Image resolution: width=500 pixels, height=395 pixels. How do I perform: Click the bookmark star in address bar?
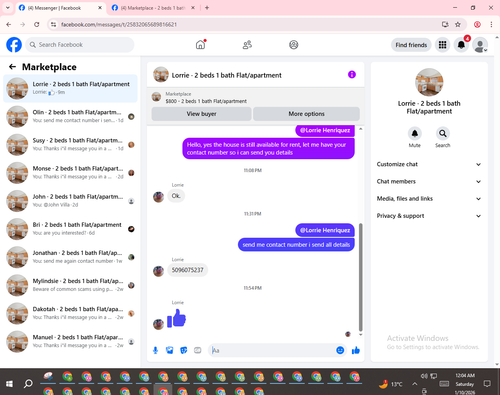pyautogui.click(x=458, y=24)
